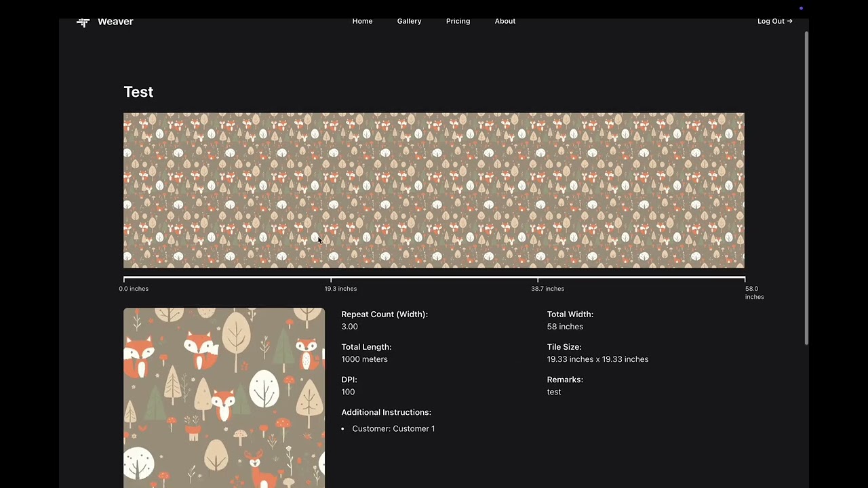Click the 19.3 inches ruler label
868x488 pixels.
click(x=340, y=289)
